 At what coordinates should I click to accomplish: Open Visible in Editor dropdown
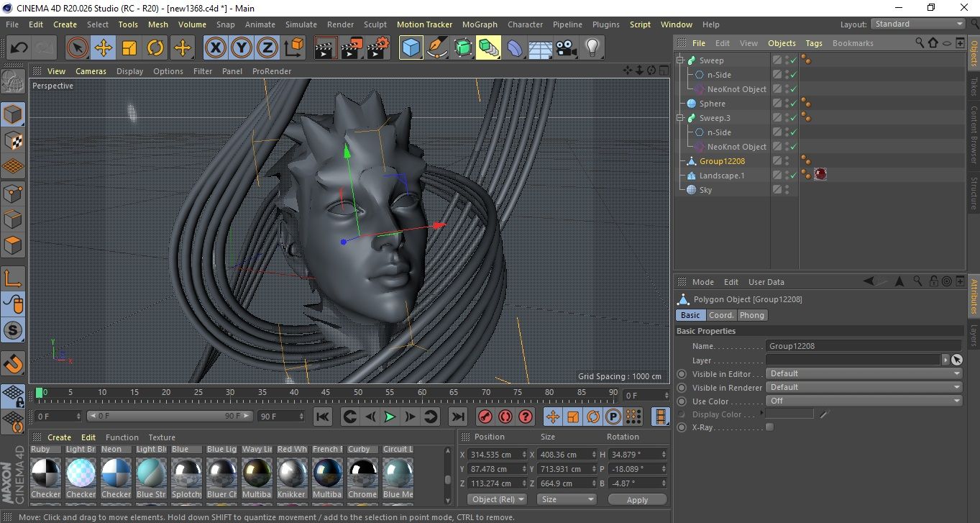click(x=864, y=373)
